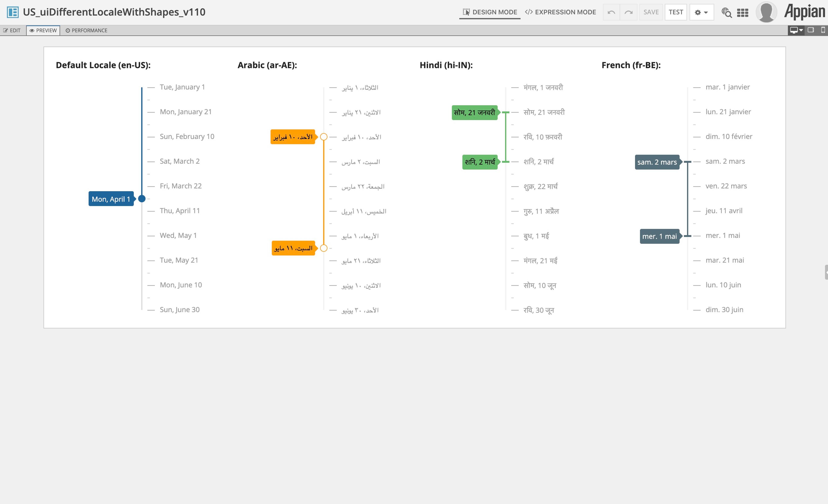Click the mar. 1 janvier axis label
The height and width of the screenshot is (504, 828).
[x=728, y=87]
